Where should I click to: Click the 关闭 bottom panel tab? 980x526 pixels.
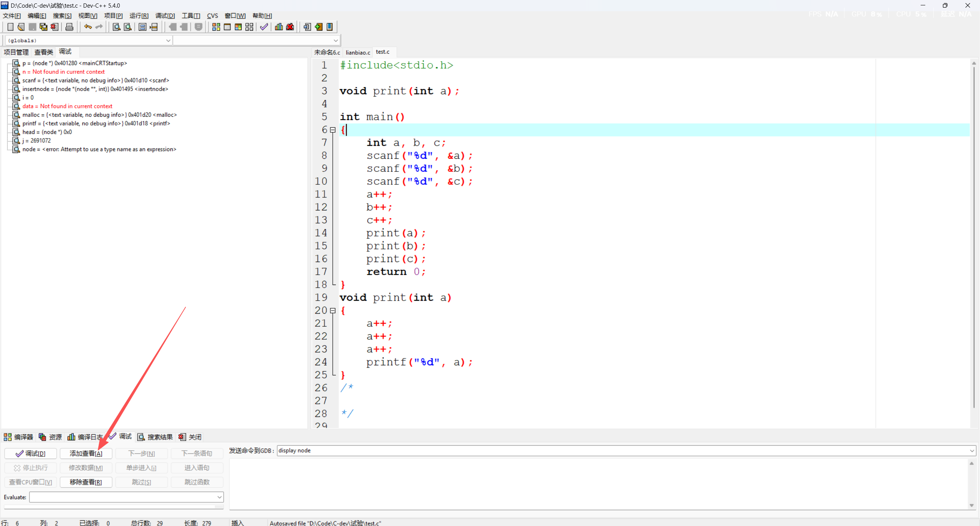click(x=190, y=437)
